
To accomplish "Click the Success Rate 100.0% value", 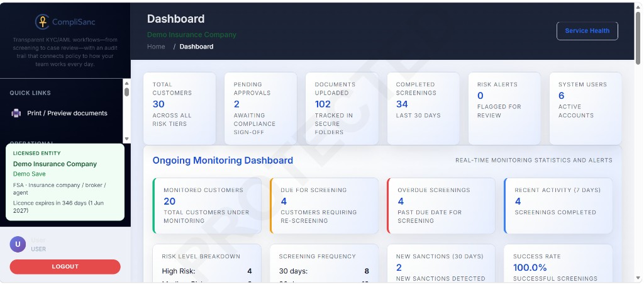I will 530,268.
